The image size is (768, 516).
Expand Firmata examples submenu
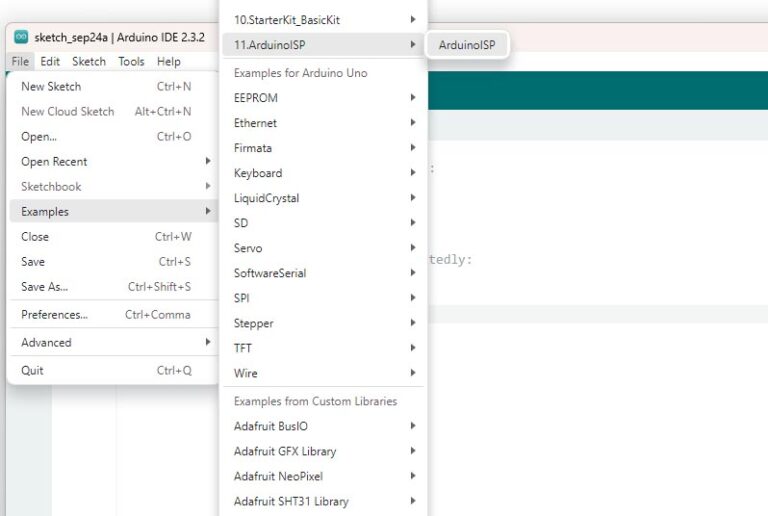point(323,148)
